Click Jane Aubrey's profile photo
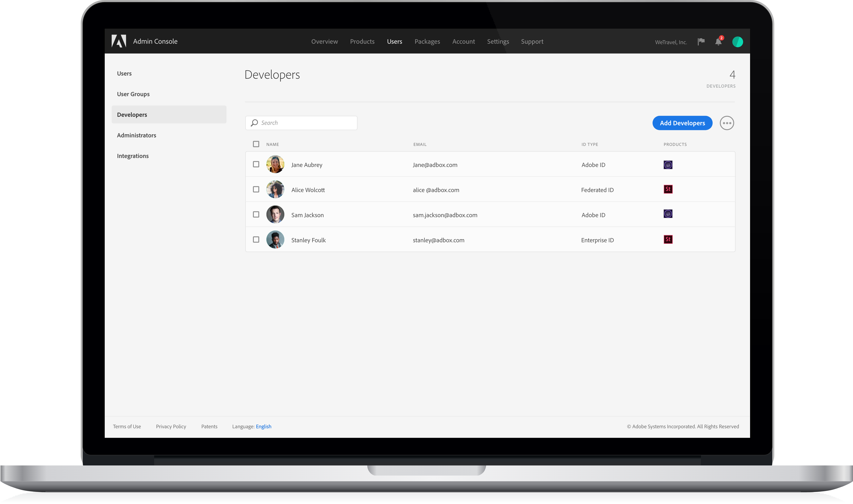The width and height of the screenshot is (853, 504). pyautogui.click(x=275, y=164)
